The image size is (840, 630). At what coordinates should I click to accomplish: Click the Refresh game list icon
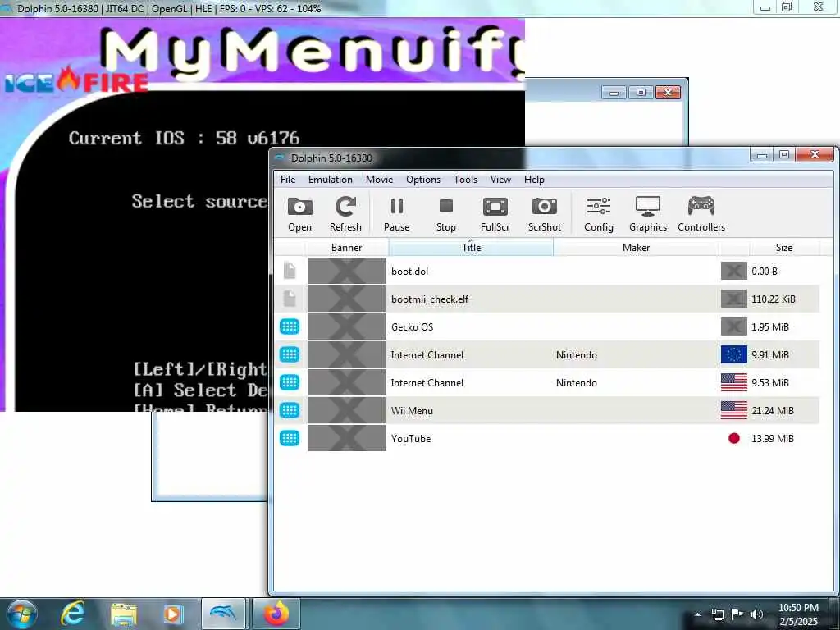[345, 214]
